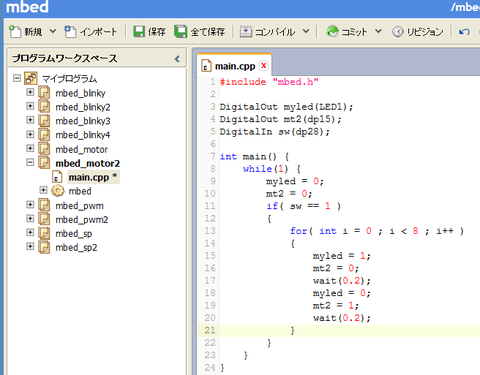Click the mbed_blinky3 program icon
The height and width of the screenshot is (375, 480).
click(44, 120)
